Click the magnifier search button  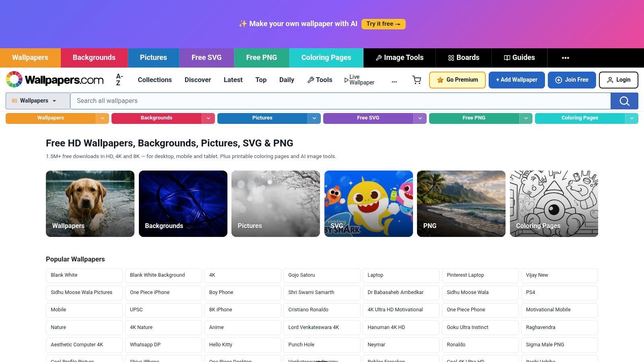(624, 101)
